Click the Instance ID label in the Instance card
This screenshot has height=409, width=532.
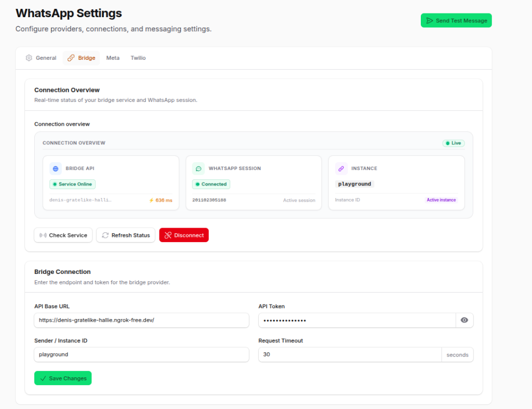(348, 200)
